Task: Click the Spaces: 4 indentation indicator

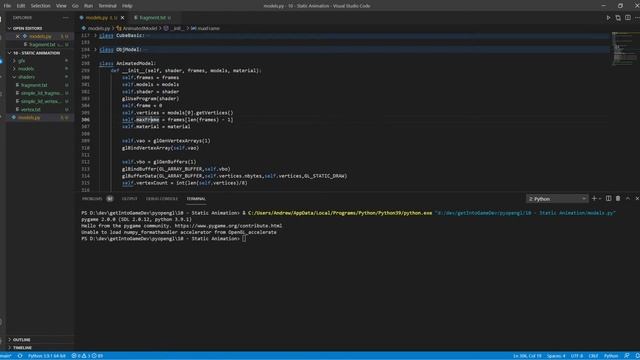Action: pyautogui.click(x=556, y=356)
